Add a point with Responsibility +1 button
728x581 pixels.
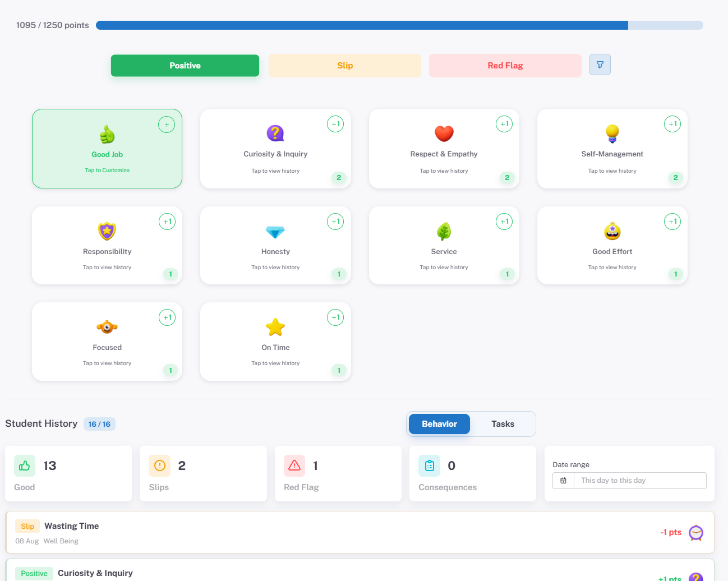(167, 222)
